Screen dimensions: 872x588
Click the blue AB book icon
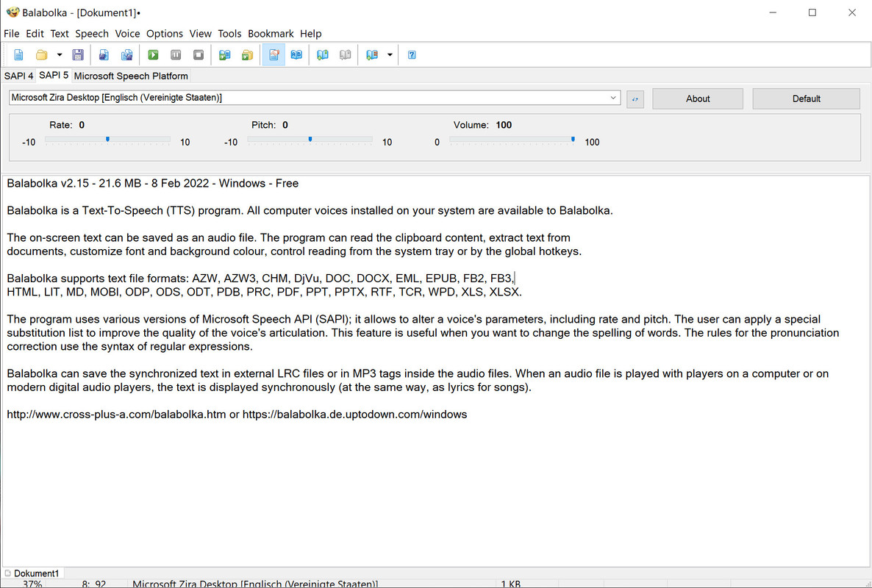coord(296,54)
